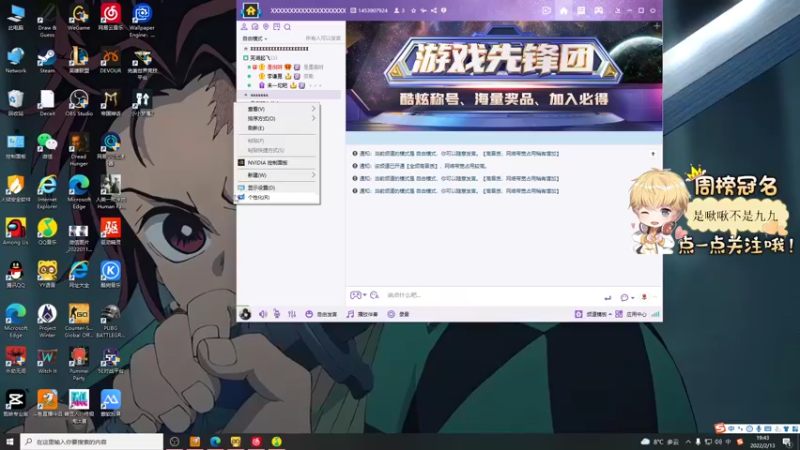Click the taskbar search box
800x450 pixels.
(92, 441)
